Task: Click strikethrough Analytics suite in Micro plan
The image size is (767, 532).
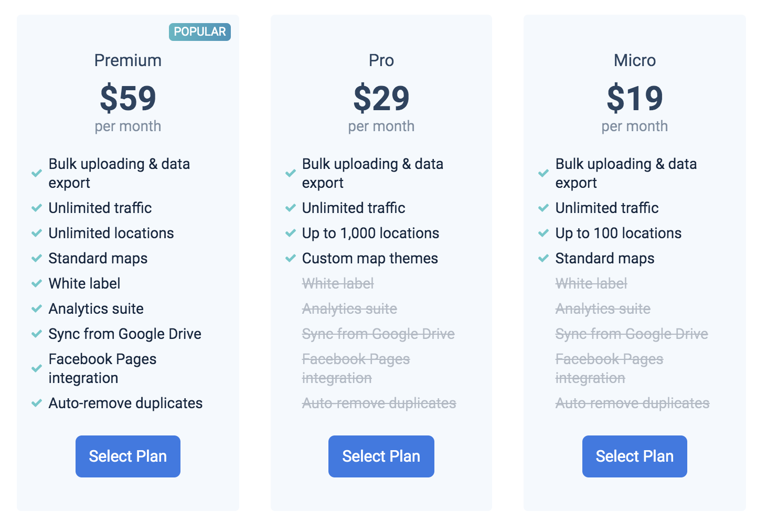Action: click(x=603, y=309)
